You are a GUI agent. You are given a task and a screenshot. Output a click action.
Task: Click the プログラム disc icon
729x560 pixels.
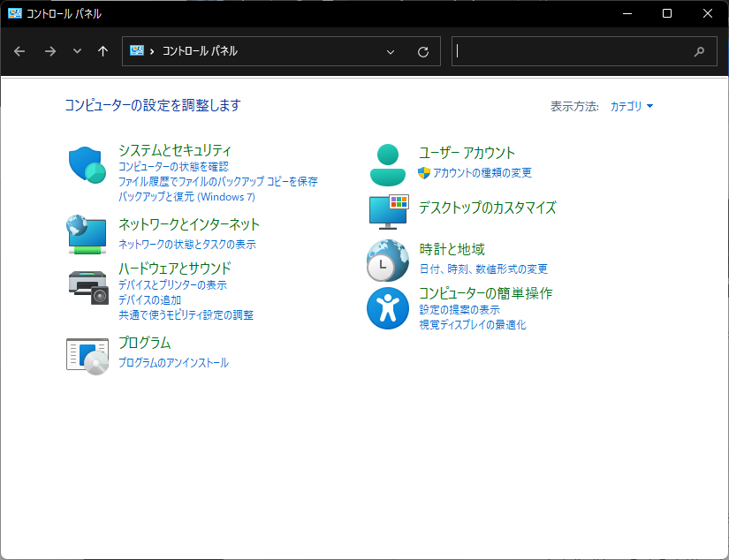(x=87, y=356)
